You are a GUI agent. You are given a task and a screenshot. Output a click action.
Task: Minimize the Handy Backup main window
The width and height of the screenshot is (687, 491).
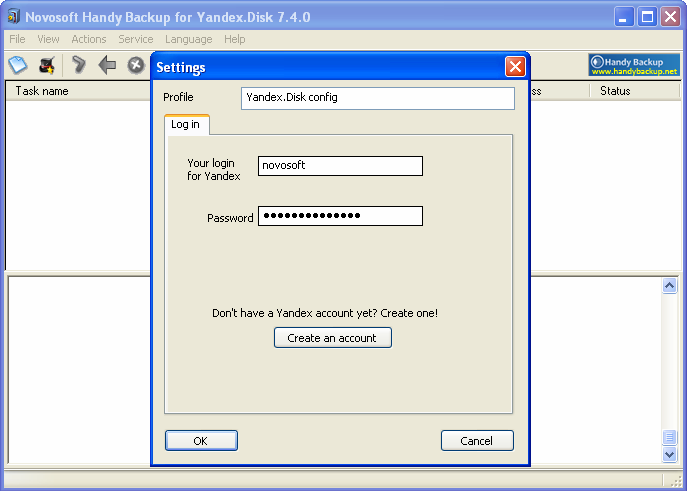[x=623, y=17]
